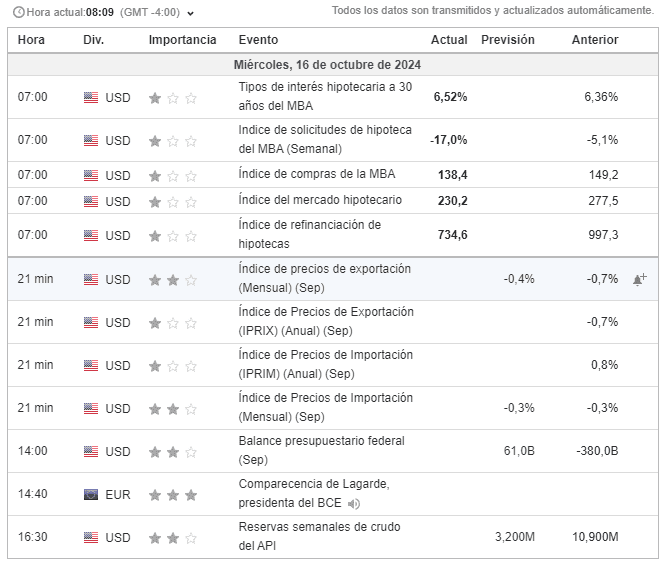664x562 pixels.
Task: Click US flag in Índice de compras de la MBA row
Action: tap(91, 175)
